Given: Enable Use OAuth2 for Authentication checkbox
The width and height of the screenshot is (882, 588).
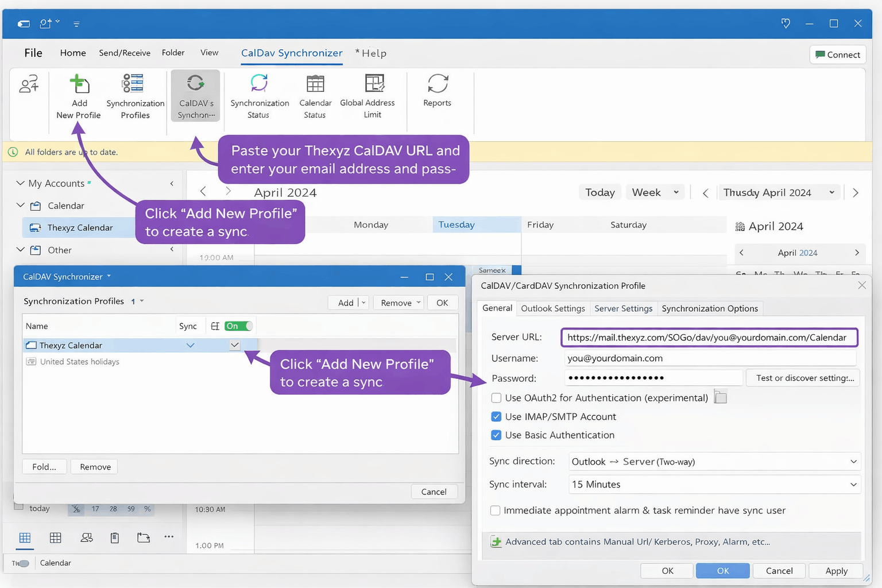Looking at the screenshot, I should (x=496, y=398).
